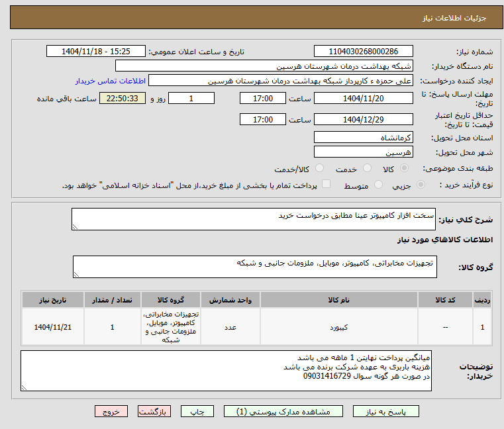This screenshot has width=504, height=429.
Task: Open اطلاعات تماس خریدار link
Action: [111, 81]
